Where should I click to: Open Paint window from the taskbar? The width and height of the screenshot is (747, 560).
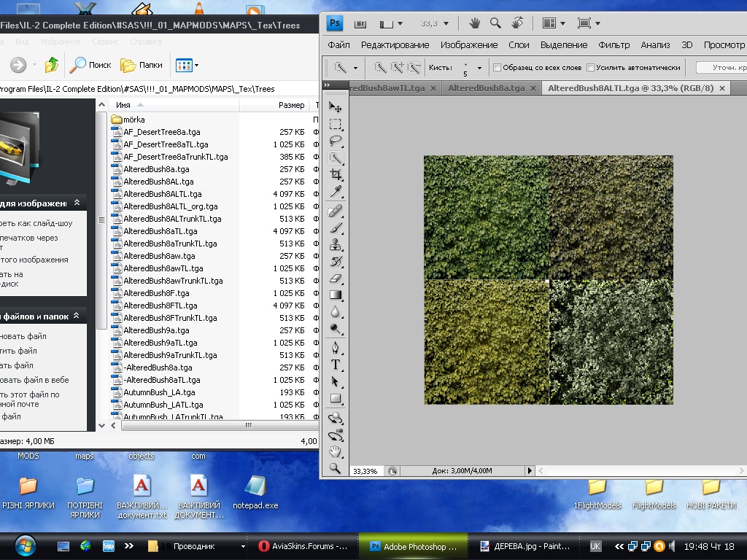(x=525, y=546)
